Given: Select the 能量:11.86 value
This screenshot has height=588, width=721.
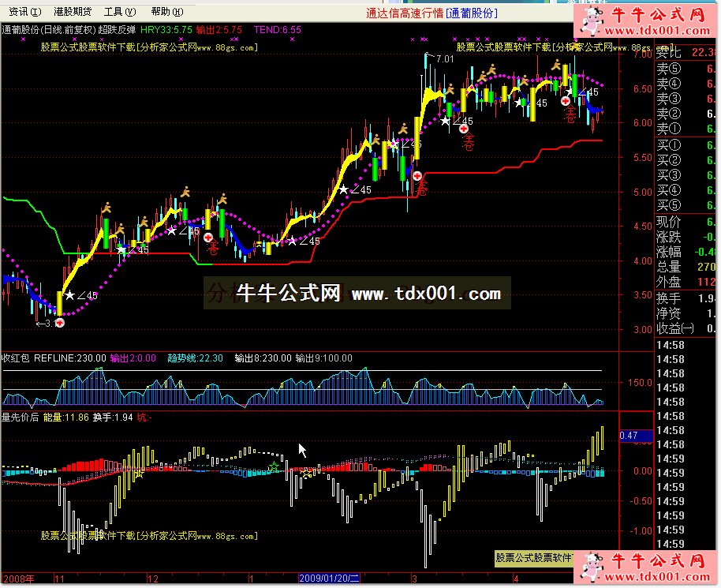Looking at the screenshot, I should (x=65, y=418).
